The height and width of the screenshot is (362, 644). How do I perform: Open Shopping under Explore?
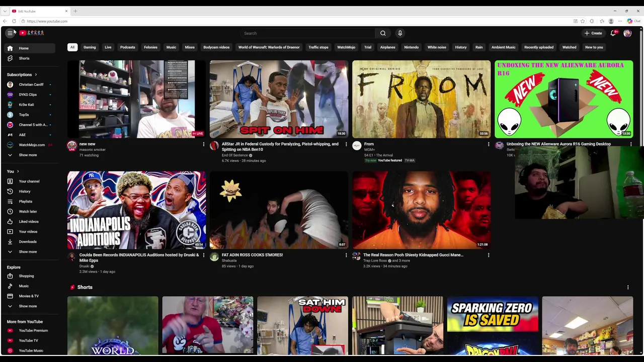coord(30,276)
